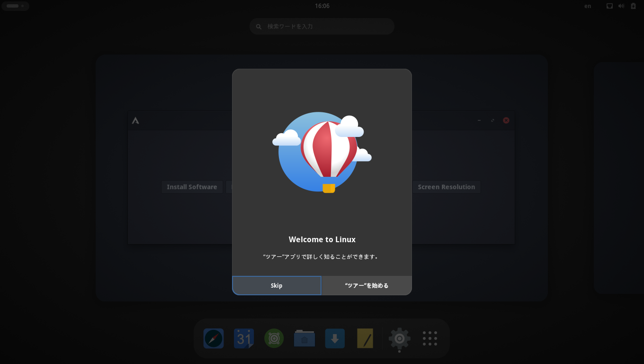
Task: Click the search field at the top
Action: pyautogui.click(x=322, y=27)
